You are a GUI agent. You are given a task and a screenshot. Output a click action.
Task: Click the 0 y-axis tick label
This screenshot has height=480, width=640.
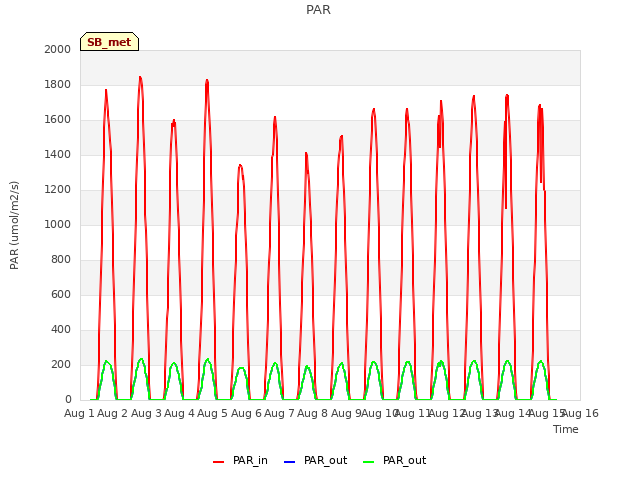tap(68, 400)
